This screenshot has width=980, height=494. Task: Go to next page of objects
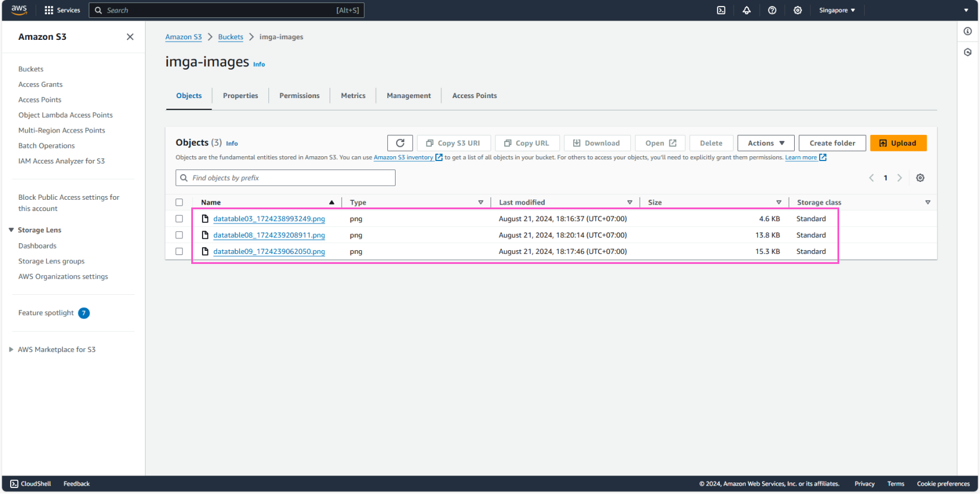[x=899, y=178]
